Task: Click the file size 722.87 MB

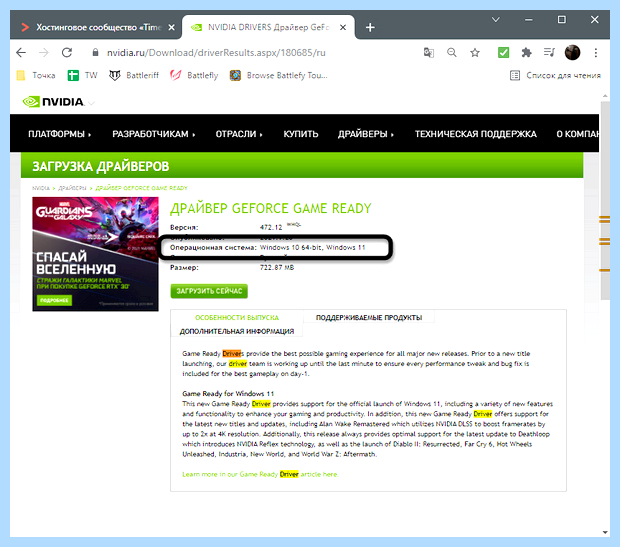Action: coord(277,267)
